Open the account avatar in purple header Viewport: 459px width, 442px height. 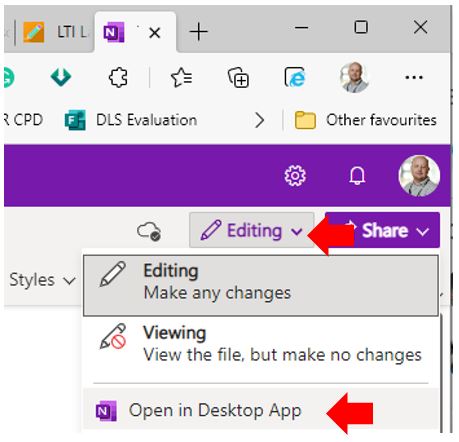pyautogui.click(x=419, y=176)
